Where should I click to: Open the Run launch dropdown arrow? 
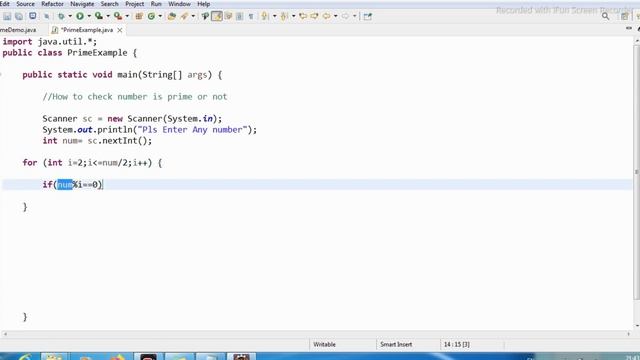coord(89,16)
